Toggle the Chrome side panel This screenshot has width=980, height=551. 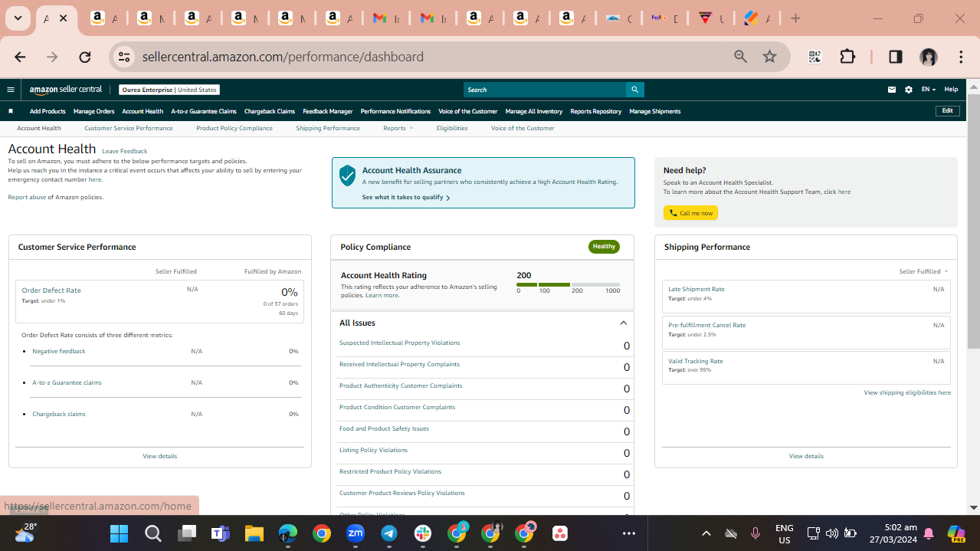click(x=896, y=57)
